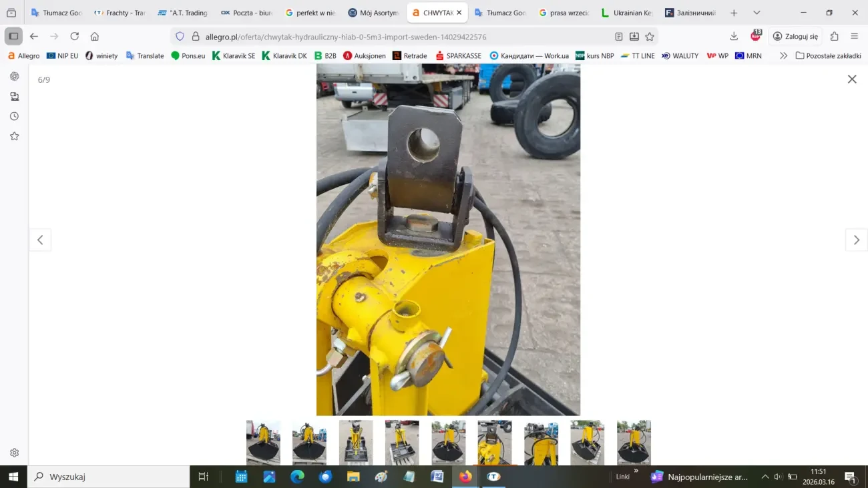Open the Firefox application menu

(855, 36)
